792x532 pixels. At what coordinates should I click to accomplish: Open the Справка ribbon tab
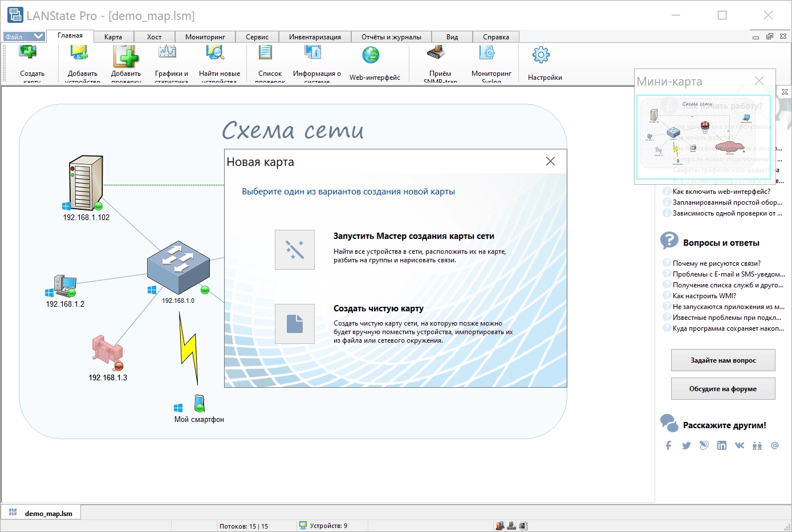496,37
